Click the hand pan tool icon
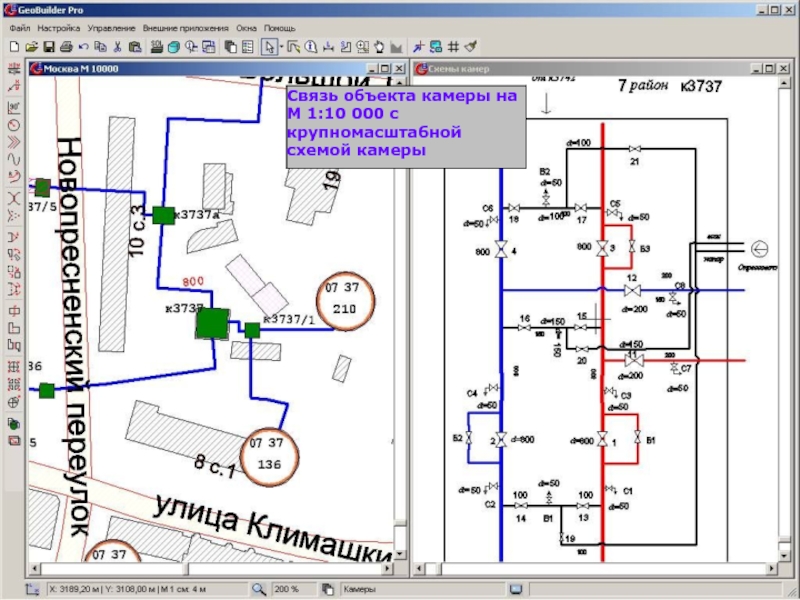Screen dimensions: 800x600 (379, 47)
